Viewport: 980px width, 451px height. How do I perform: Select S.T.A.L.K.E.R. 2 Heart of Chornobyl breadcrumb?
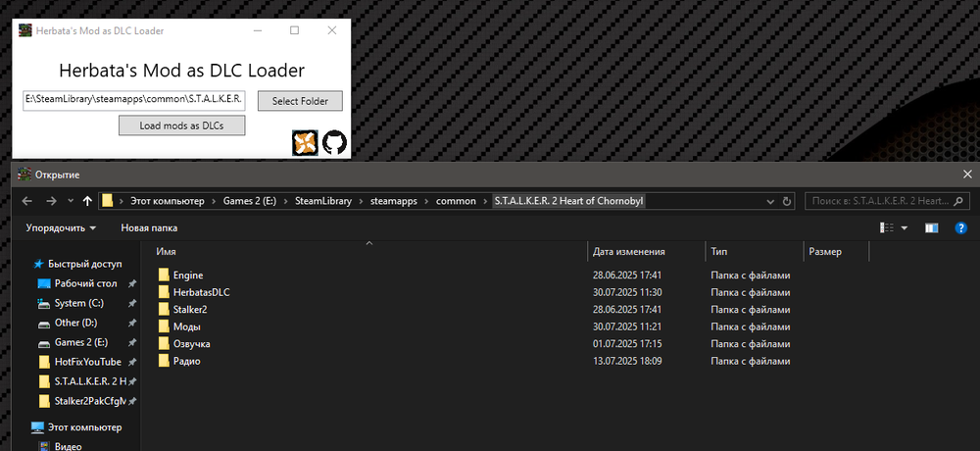(568, 201)
